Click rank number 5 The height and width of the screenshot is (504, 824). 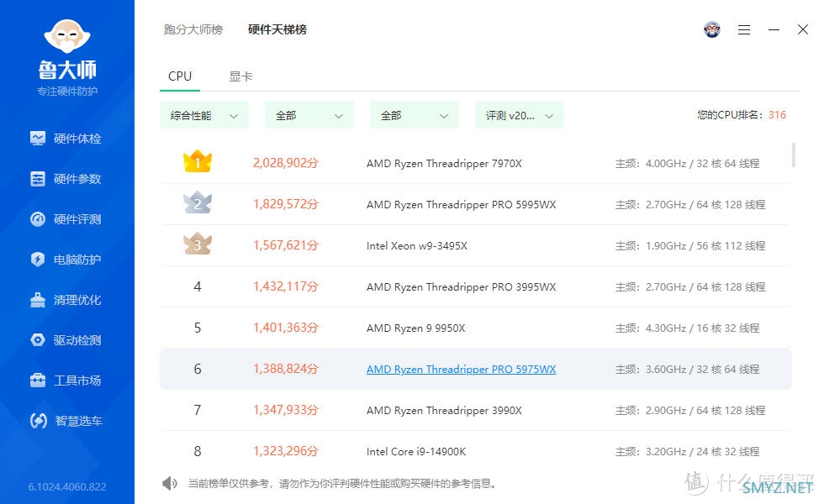pos(198,328)
